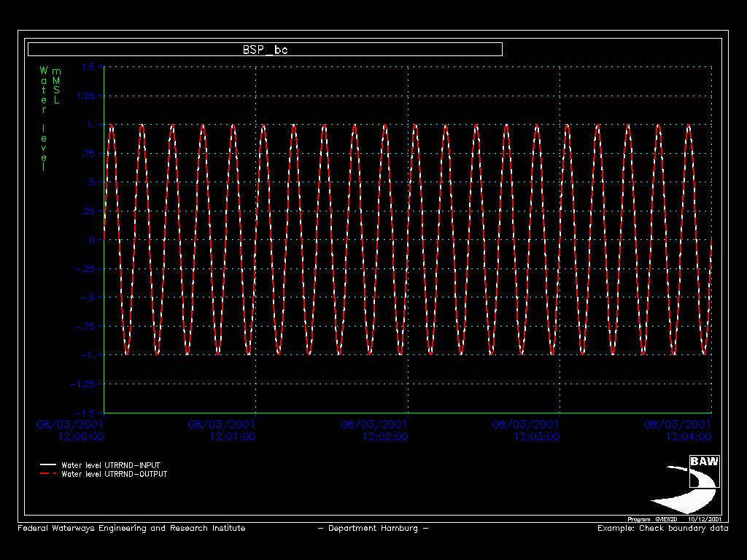
Task: Click the y-axis value .75
Action: (x=88, y=153)
